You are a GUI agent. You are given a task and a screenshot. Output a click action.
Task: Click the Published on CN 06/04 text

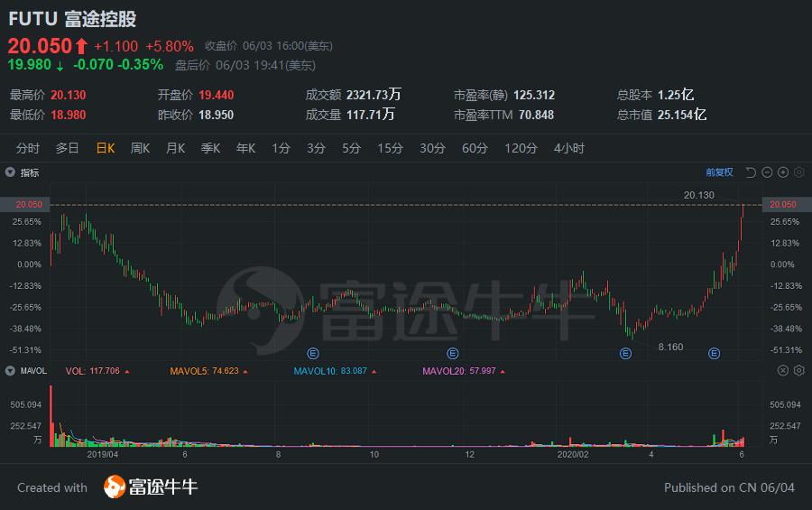pyautogui.click(x=729, y=487)
